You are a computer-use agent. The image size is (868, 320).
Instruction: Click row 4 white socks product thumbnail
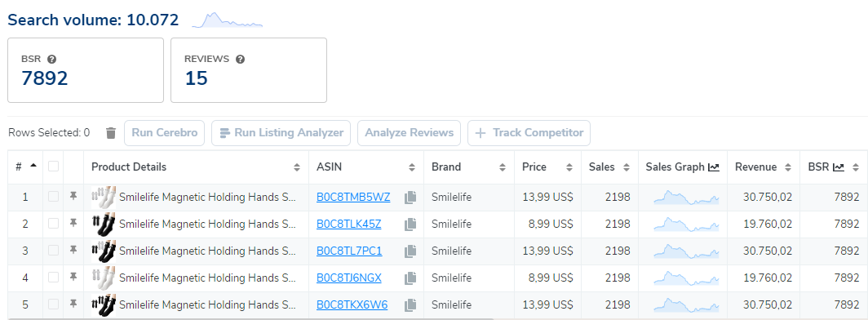click(x=104, y=278)
